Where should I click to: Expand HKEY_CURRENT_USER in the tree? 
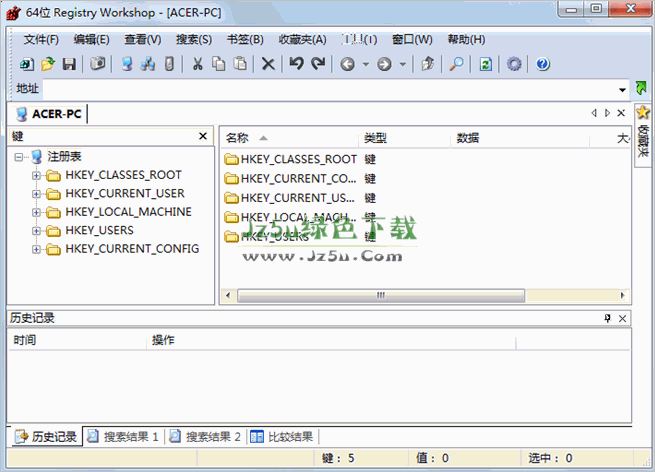tap(36, 194)
